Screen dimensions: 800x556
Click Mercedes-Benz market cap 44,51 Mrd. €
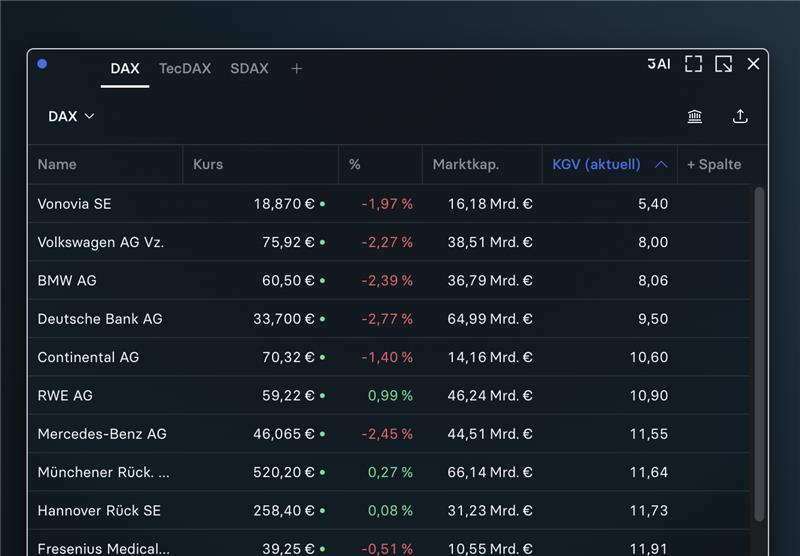pos(490,434)
